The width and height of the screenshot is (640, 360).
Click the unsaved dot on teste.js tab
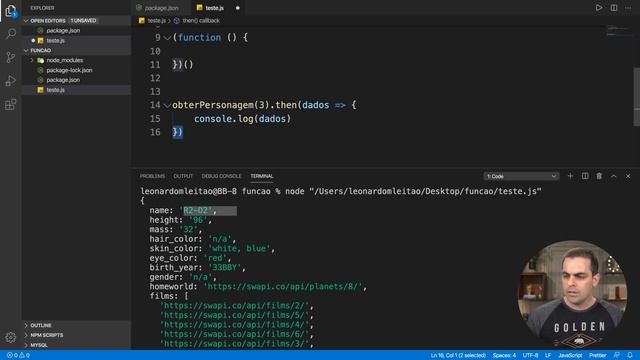point(238,8)
